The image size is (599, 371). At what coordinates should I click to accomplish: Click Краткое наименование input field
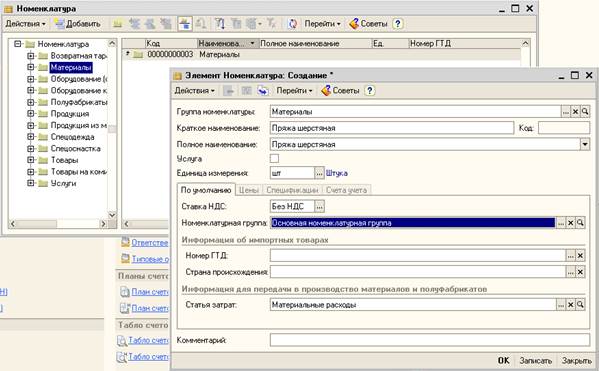[x=392, y=128]
